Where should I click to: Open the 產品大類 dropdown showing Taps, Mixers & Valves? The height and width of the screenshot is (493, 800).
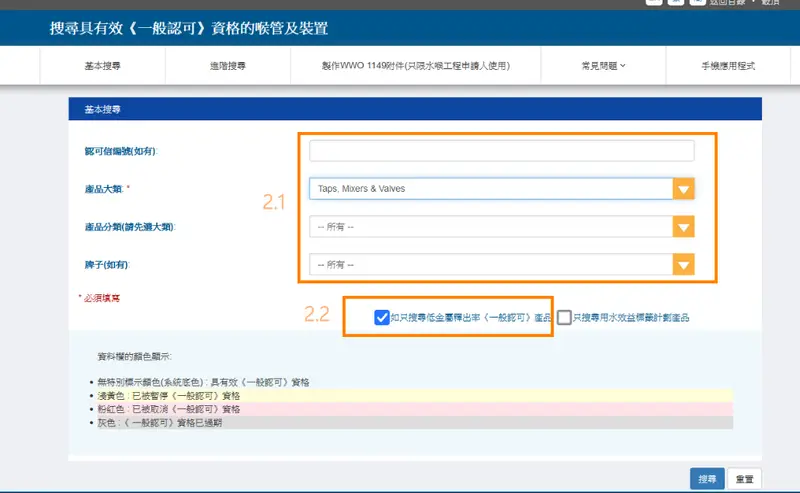(x=683, y=189)
